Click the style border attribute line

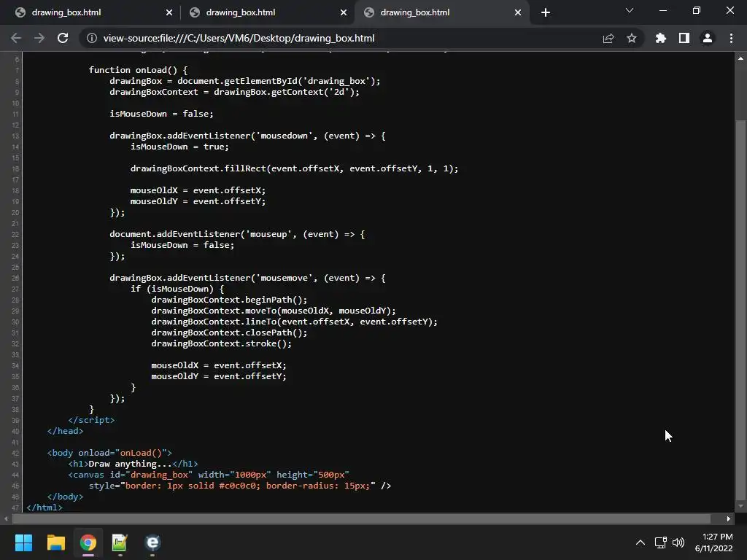240,486
